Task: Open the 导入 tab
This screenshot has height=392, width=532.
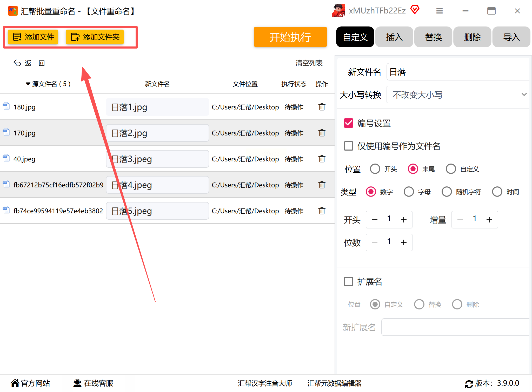Action: 511,37
